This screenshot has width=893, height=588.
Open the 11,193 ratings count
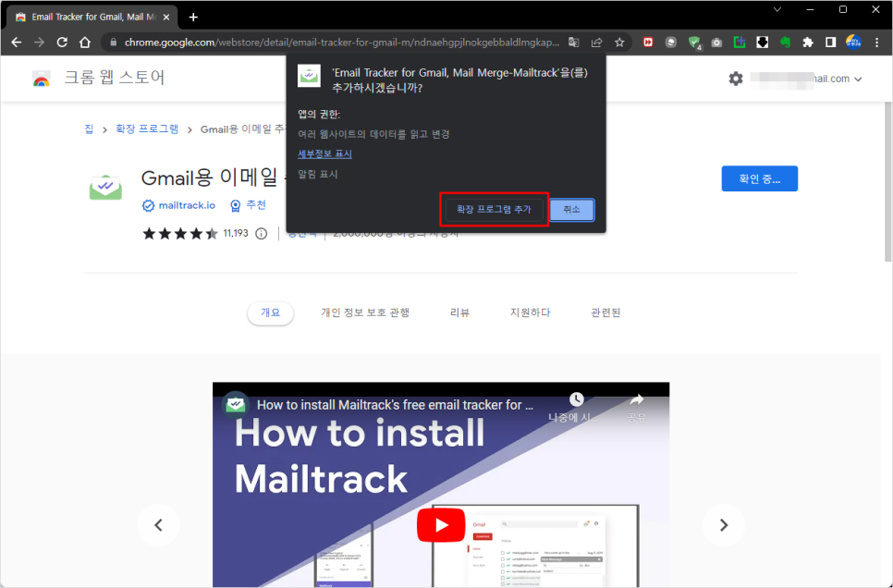[x=235, y=233]
